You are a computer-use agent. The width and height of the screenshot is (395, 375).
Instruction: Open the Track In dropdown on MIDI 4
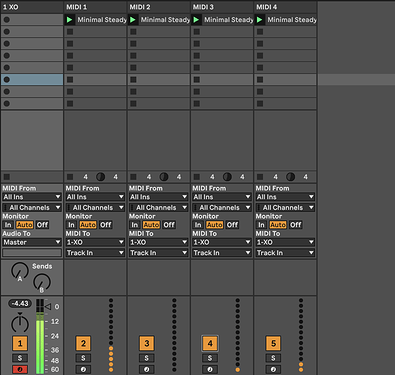coord(285,253)
